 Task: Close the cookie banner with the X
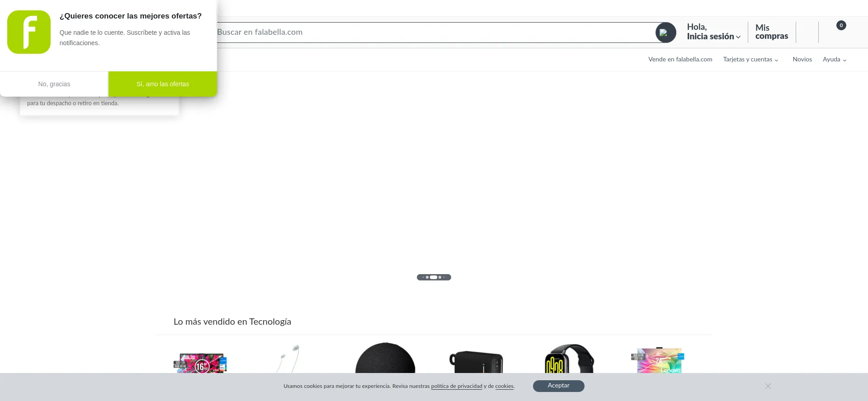click(768, 386)
